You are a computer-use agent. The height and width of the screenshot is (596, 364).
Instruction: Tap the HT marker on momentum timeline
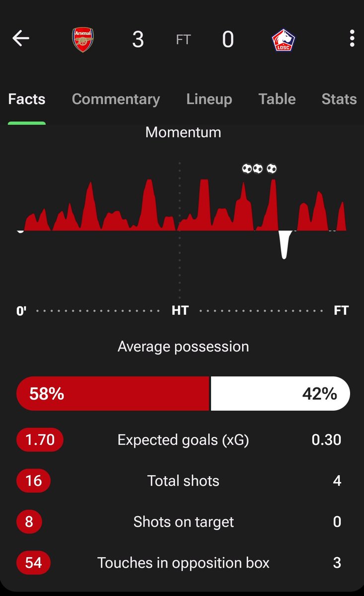(180, 311)
